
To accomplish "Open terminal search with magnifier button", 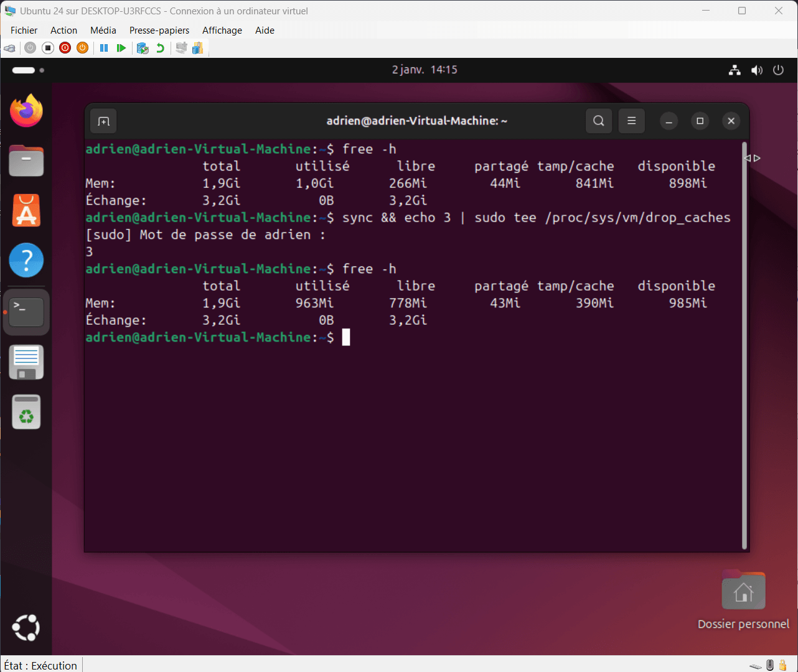I will click(599, 121).
